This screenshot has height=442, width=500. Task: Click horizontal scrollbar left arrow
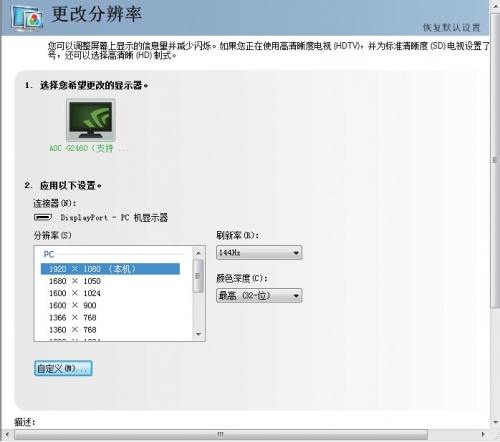7,434
